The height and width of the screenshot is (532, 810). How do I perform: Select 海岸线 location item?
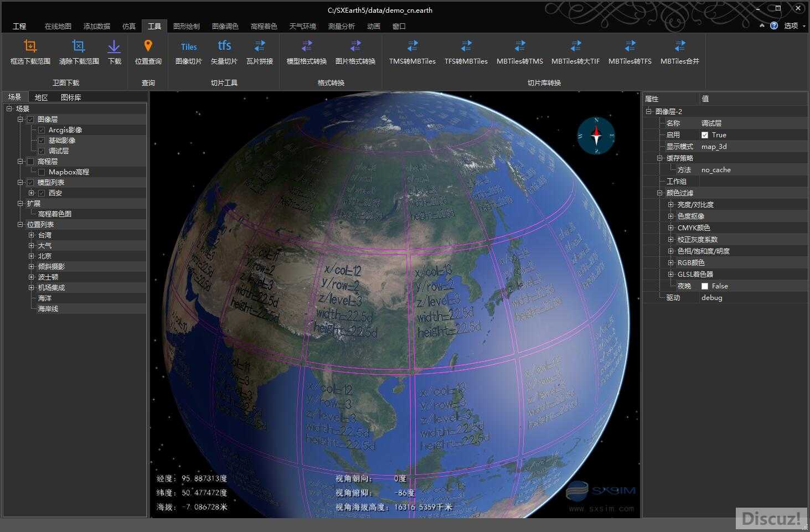[48, 309]
